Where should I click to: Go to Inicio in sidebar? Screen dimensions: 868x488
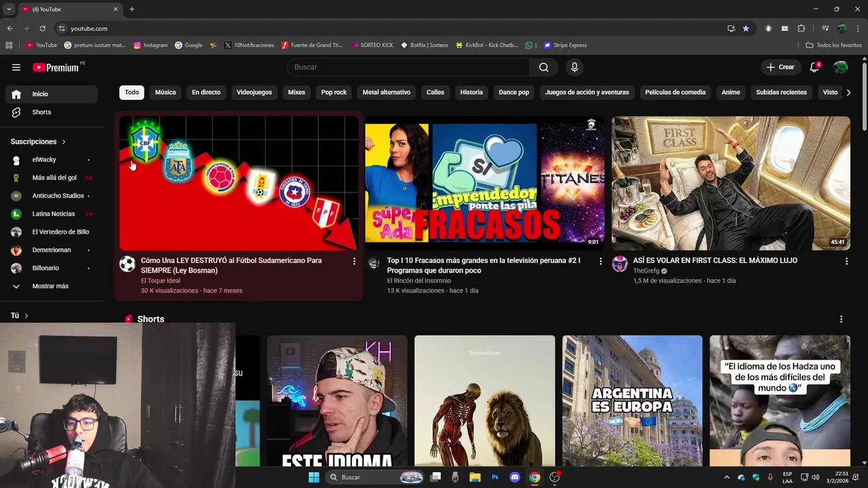(x=52, y=94)
